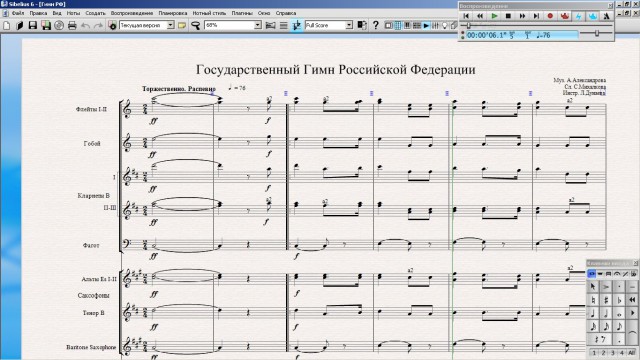Stop playback with the square Stop button
The image size is (640, 360).
coord(508,16)
